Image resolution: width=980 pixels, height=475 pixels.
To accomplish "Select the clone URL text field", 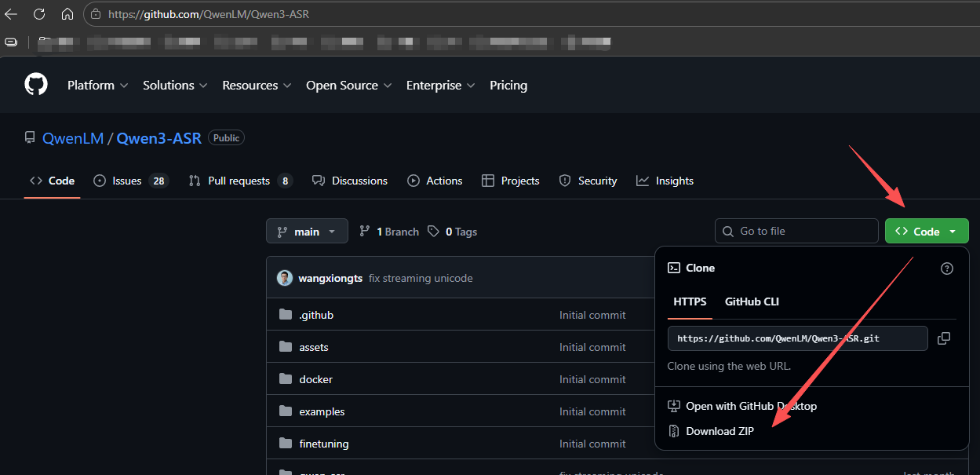I will 798,338.
